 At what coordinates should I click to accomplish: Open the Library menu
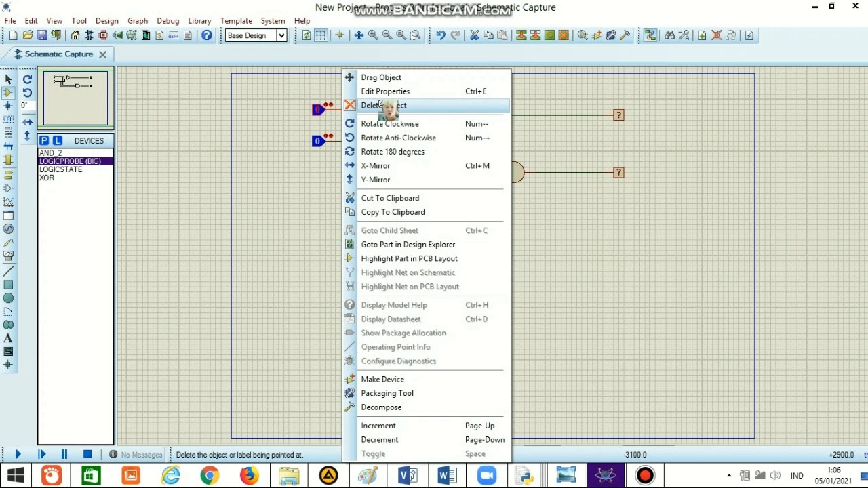click(199, 21)
